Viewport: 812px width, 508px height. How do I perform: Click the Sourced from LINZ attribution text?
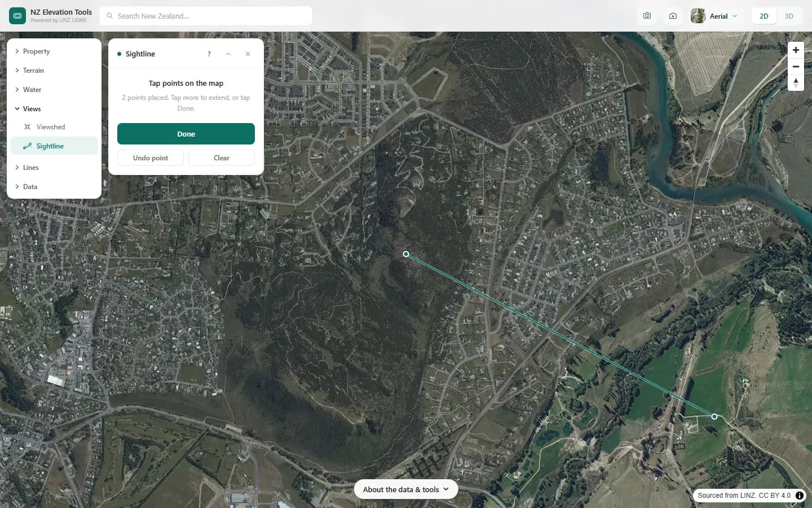point(744,495)
